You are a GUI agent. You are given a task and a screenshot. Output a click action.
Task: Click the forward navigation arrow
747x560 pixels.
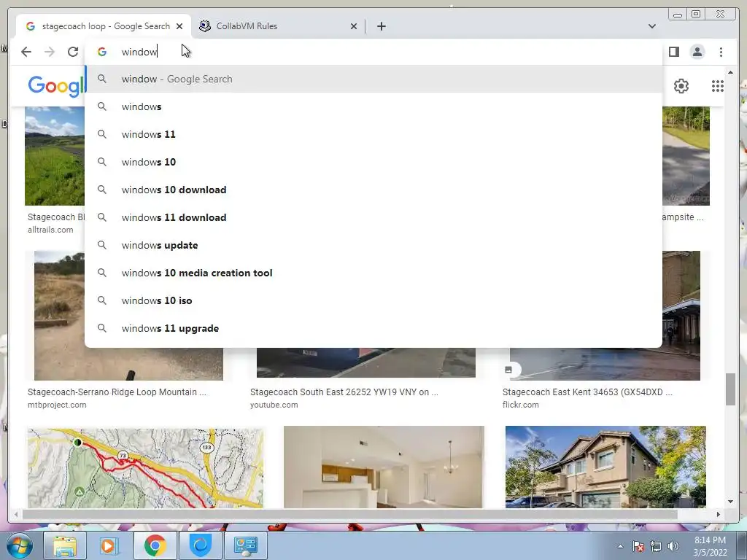tap(50, 52)
